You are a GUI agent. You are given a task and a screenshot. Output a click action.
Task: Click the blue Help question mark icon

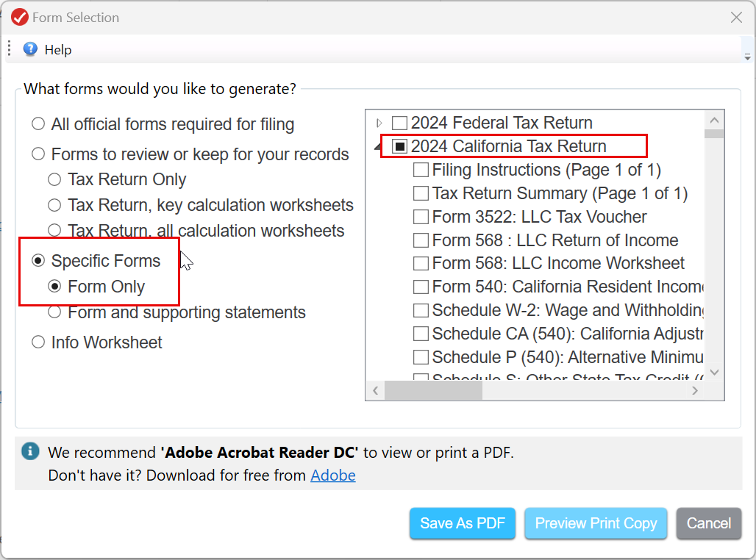pyautogui.click(x=30, y=49)
